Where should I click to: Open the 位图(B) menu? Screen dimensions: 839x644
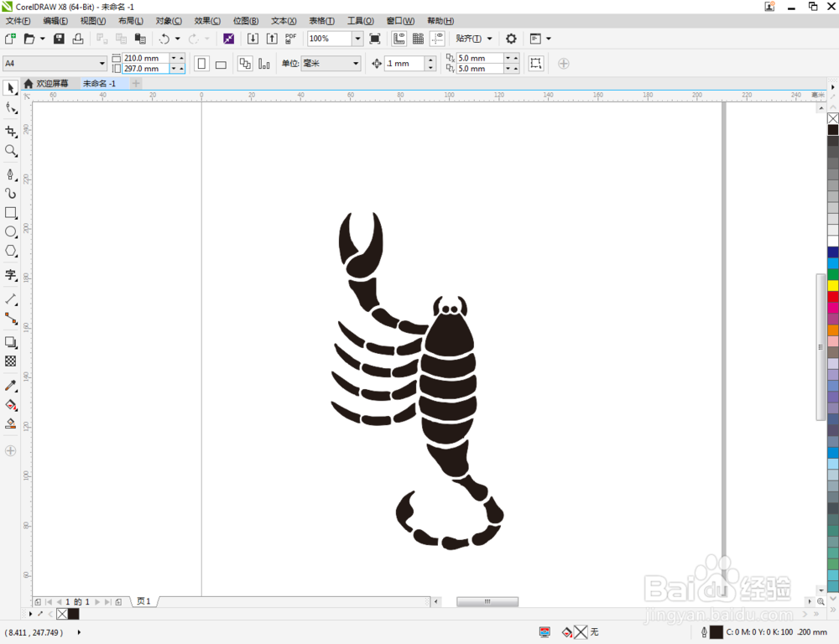[246, 21]
